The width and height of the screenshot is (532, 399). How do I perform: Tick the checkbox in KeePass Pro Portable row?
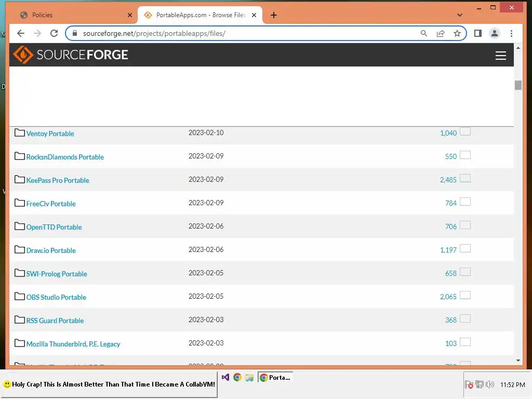pos(465,179)
